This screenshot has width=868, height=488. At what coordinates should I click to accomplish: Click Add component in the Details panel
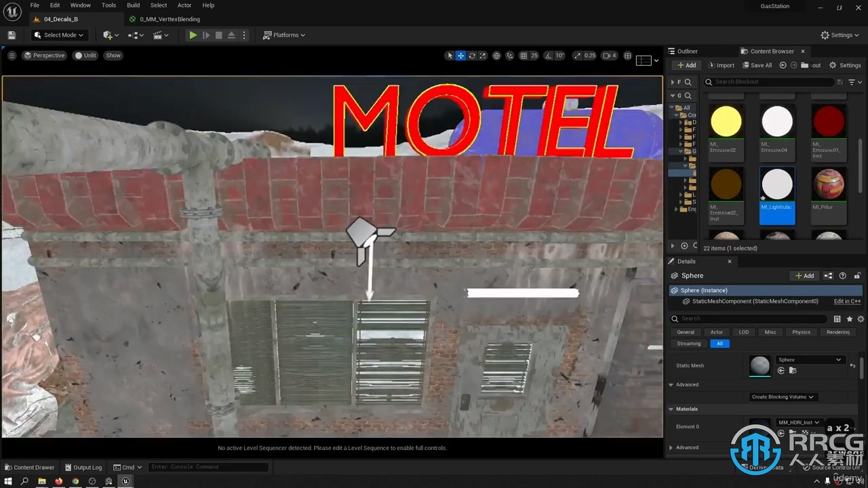coord(804,276)
